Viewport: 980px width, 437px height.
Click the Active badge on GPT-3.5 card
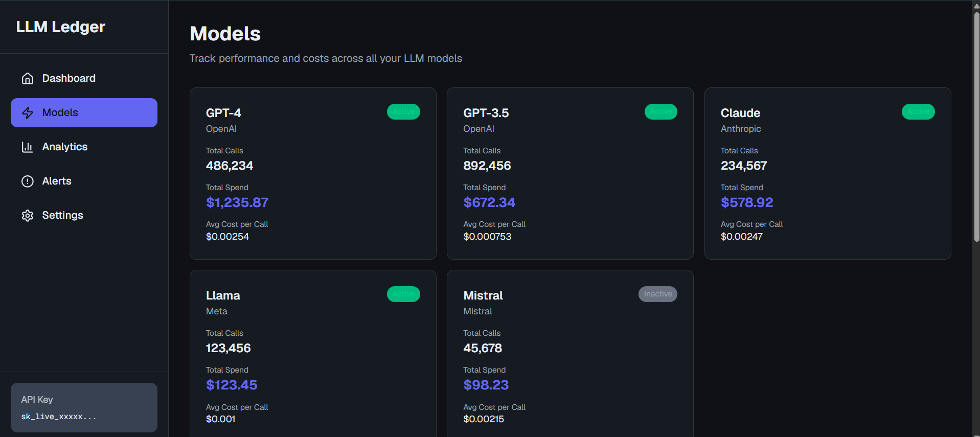(x=661, y=111)
